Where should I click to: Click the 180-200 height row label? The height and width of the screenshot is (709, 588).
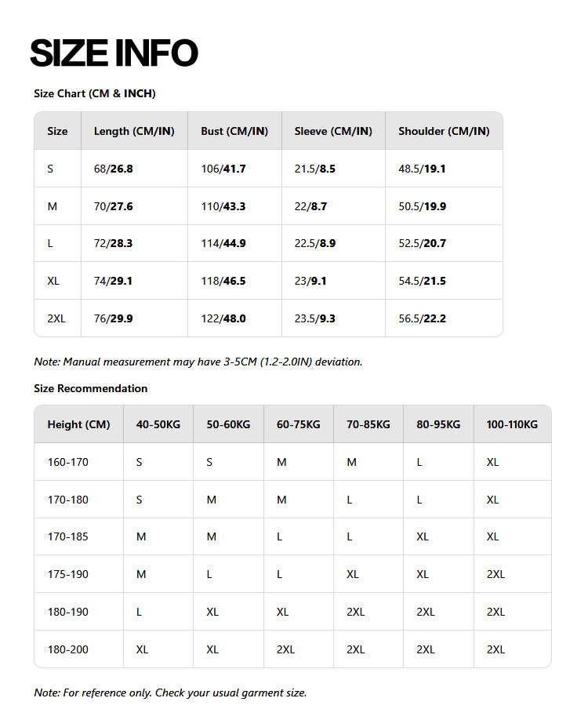(67, 649)
